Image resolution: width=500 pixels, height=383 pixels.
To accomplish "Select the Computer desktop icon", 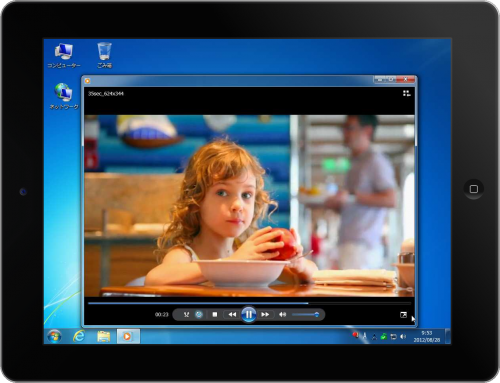I will pyautogui.click(x=64, y=55).
